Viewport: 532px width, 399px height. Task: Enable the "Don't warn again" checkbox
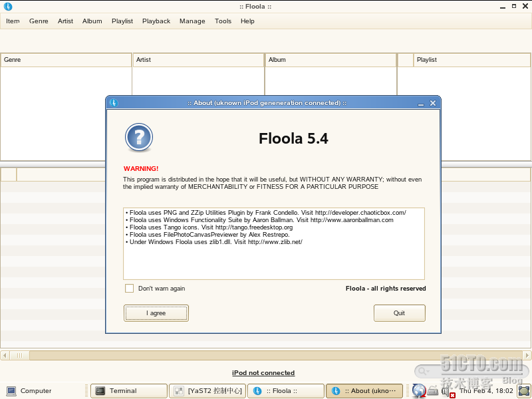(x=129, y=289)
